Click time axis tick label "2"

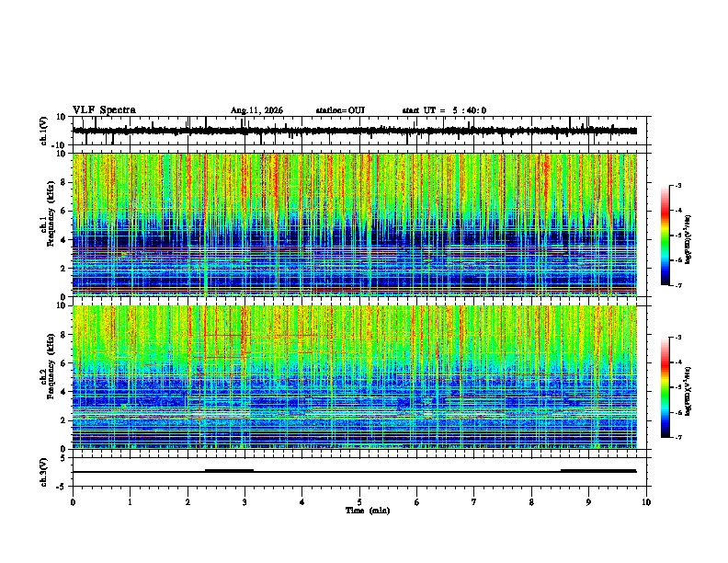(x=188, y=502)
